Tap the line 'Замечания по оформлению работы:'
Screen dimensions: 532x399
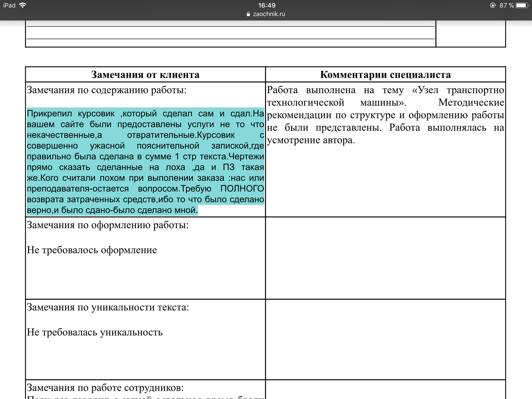tap(107, 225)
